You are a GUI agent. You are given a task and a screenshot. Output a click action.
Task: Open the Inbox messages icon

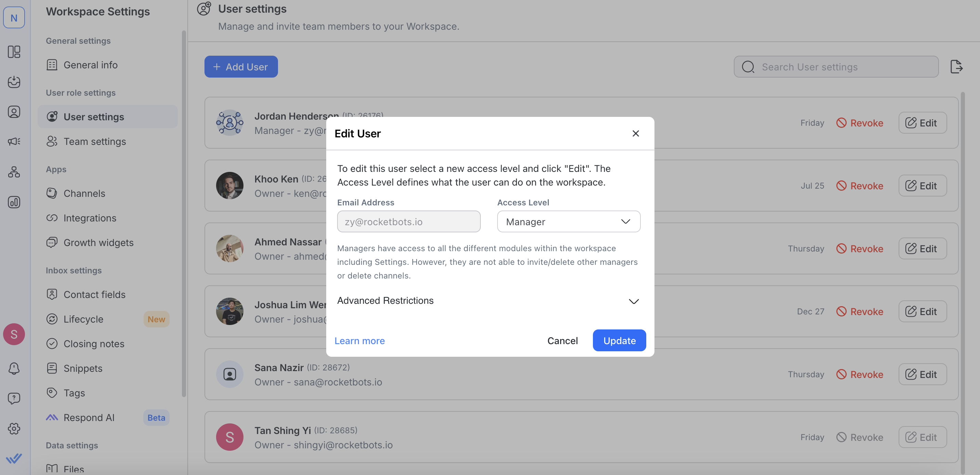point(14,81)
